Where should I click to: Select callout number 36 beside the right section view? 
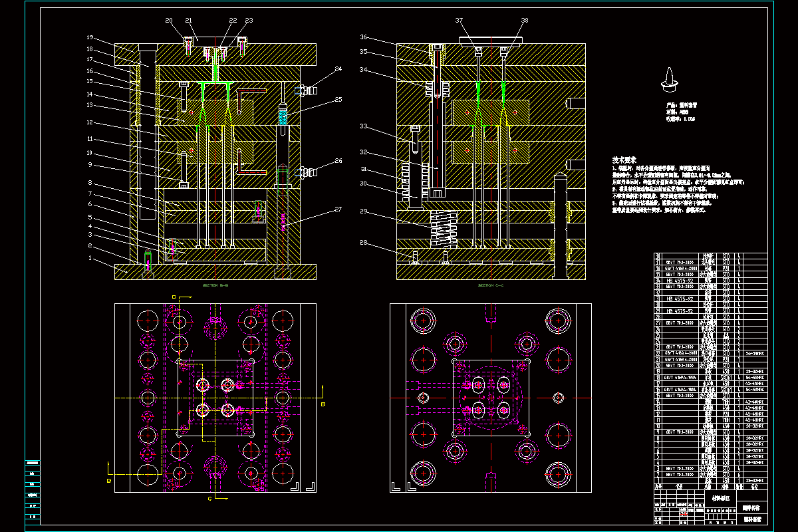click(x=364, y=37)
